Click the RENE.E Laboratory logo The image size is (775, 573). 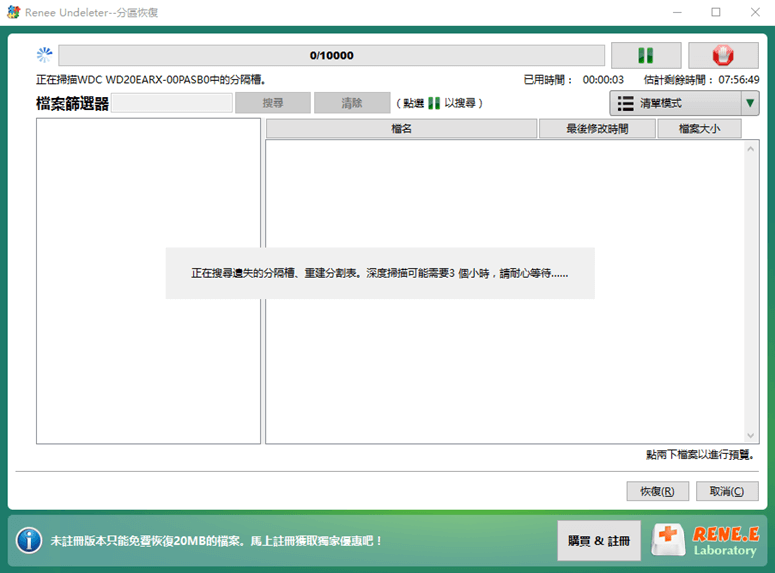(705, 540)
